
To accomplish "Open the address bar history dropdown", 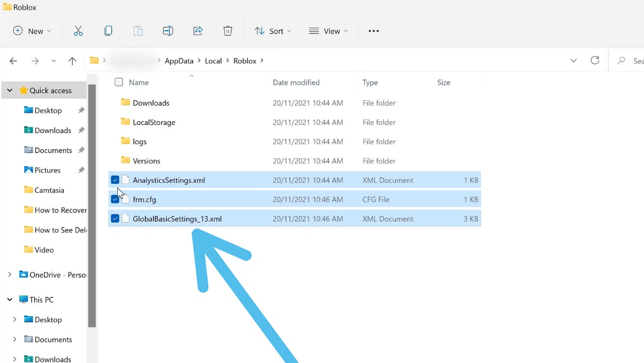I will tap(574, 60).
